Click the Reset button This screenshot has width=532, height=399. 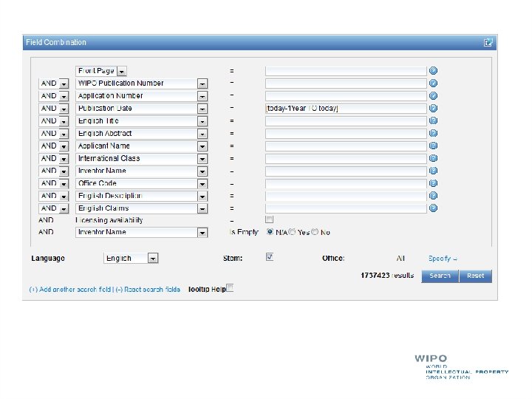[475, 276]
